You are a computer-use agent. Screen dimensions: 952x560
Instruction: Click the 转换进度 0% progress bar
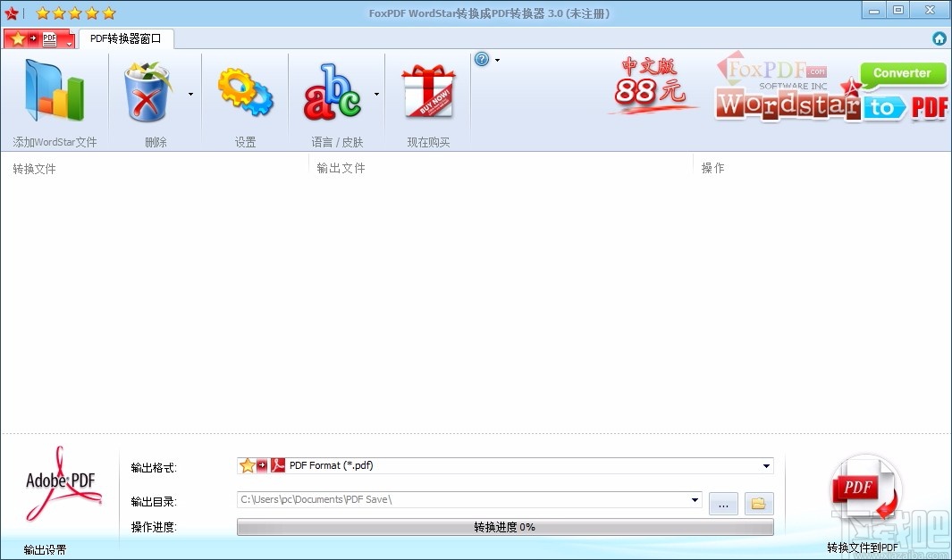click(505, 527)
